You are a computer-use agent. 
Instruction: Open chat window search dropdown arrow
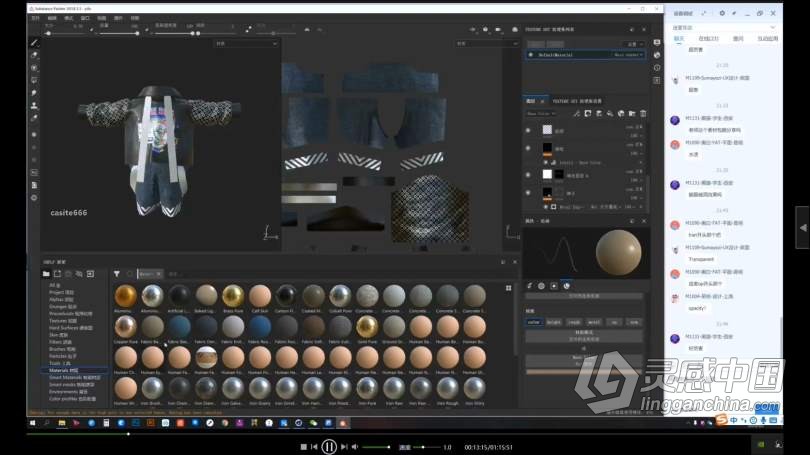772,27
